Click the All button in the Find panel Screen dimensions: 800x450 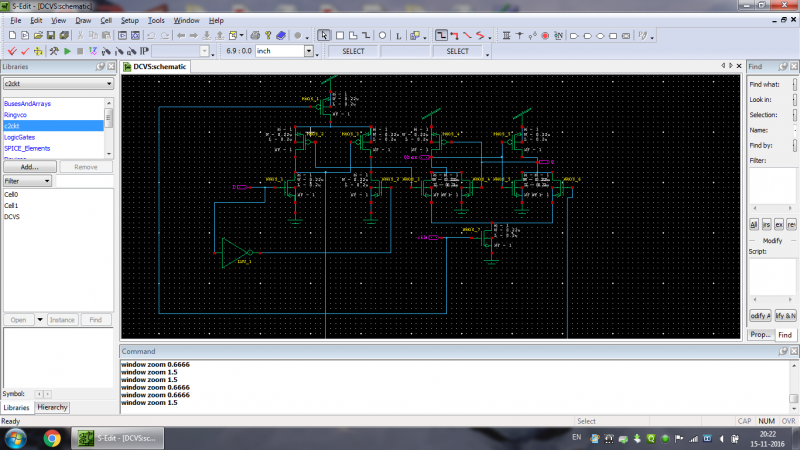(754, 224)
